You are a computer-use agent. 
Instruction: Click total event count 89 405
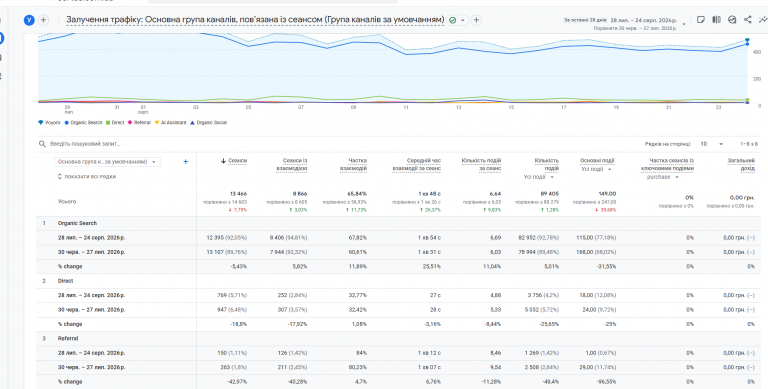tap(550, 194)
